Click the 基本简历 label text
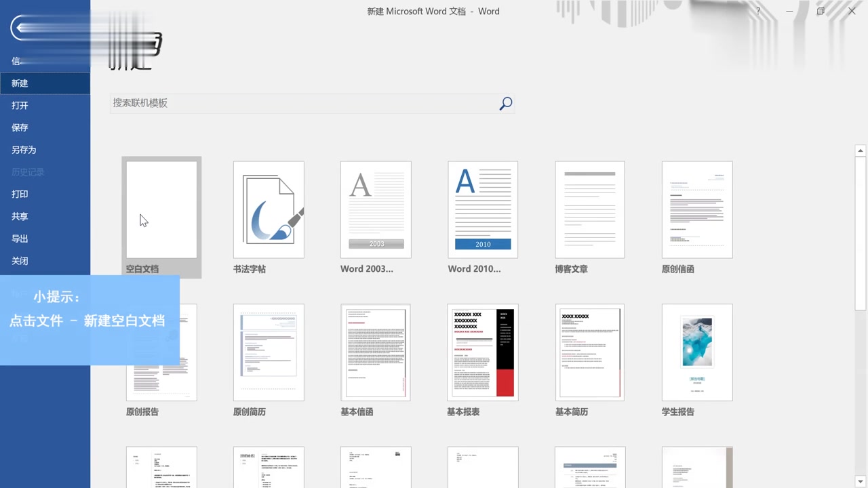Screen dimensions: 868x488 (x=572, y=411)
